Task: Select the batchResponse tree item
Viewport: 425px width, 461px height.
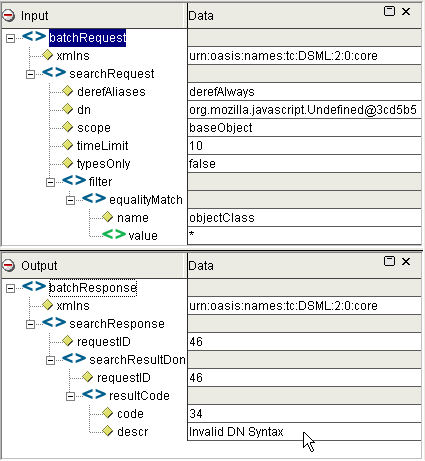Action: [93, 288]
